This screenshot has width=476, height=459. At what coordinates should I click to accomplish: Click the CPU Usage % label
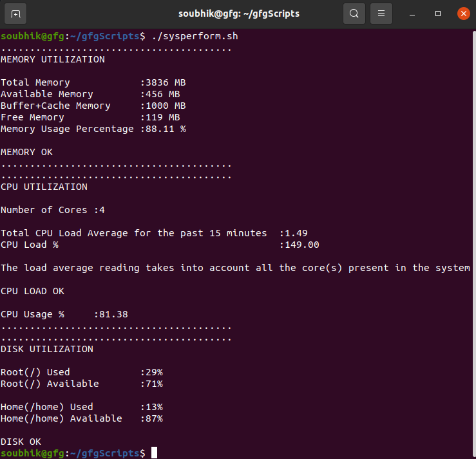(32, 314)
